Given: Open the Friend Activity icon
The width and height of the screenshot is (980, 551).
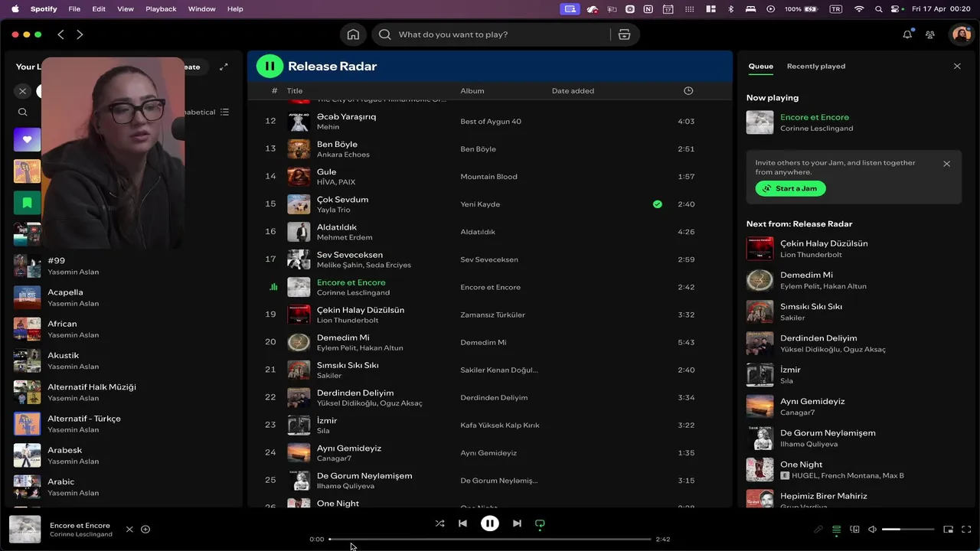Looking at the screenshot, I should [x=930, y=34].
